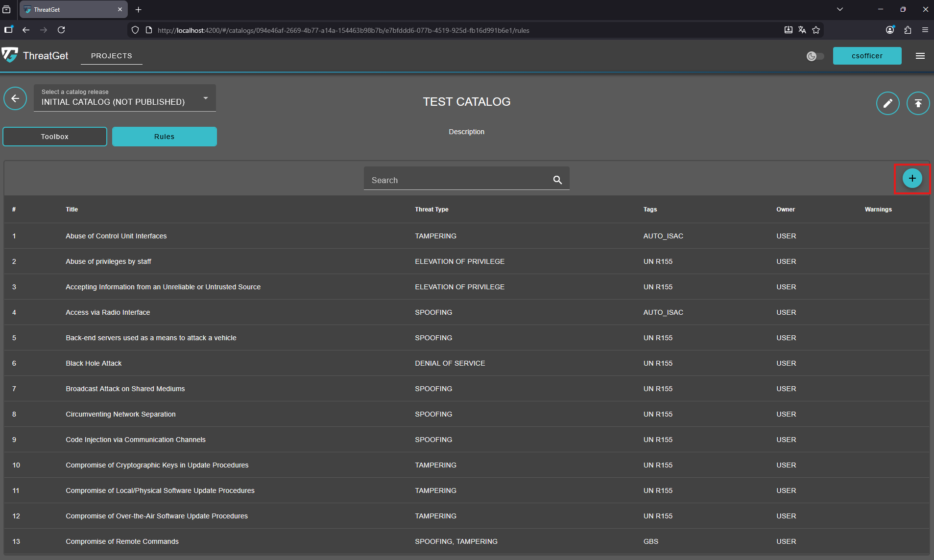Sort by the Threat Type column header
The width and height of the screenshot is (934, 560).
[431, 210]
